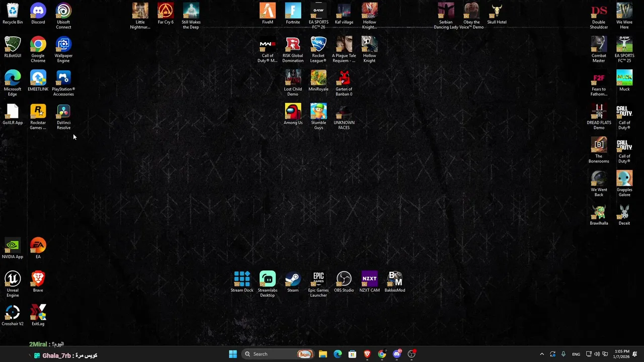Select the EMEETLINK desktop icon
This screenshot has height=362, width=644.
[x=38, y=81]
